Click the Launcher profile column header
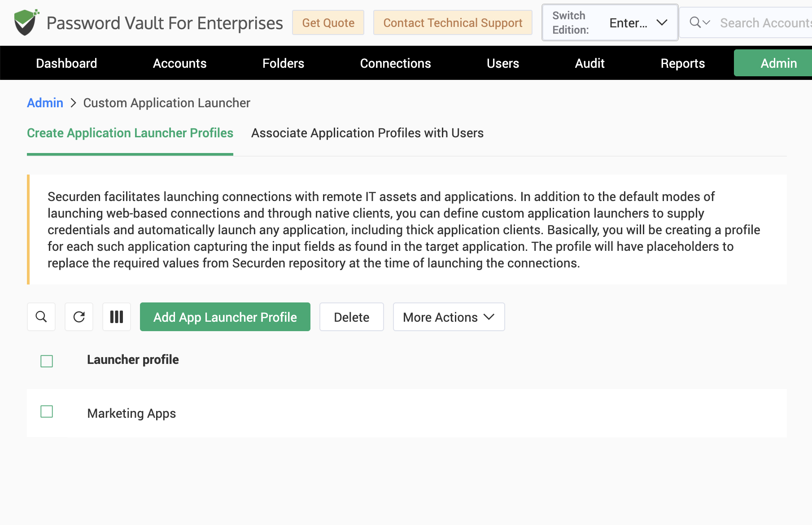812x525 pixels. point(133,359)
